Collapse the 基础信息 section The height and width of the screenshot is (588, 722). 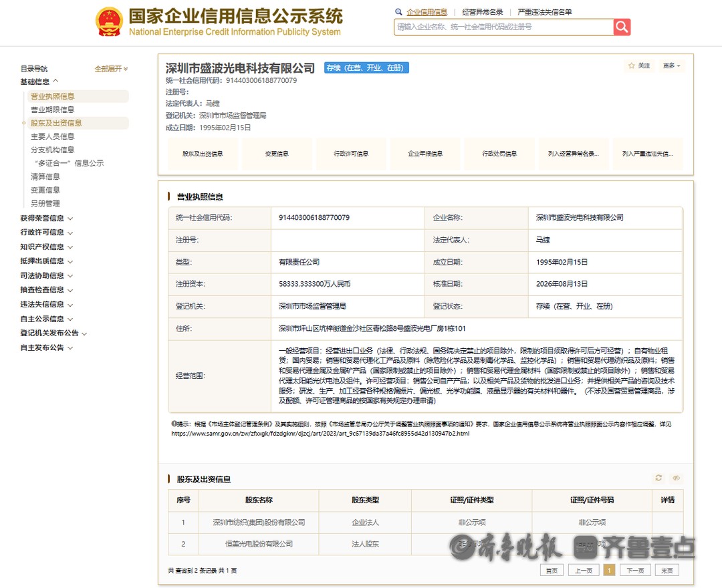coord(39,82)
